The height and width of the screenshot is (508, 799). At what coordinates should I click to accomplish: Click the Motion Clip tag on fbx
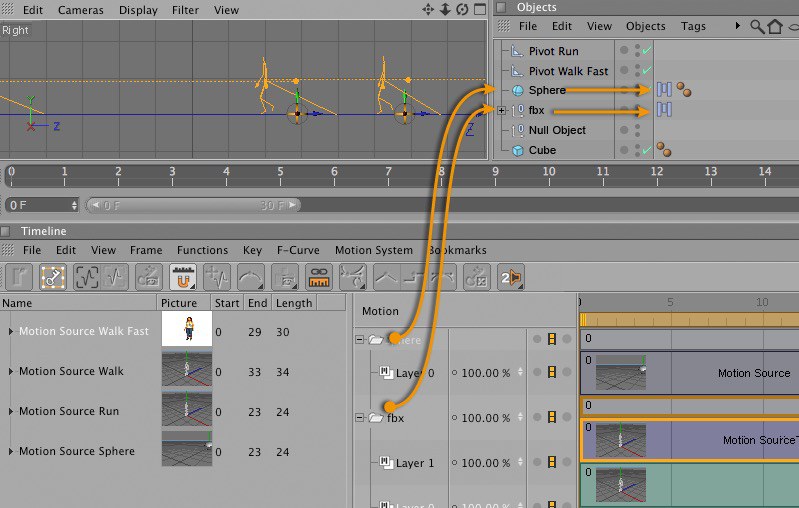pyautogui.click(x=664, y=110)
